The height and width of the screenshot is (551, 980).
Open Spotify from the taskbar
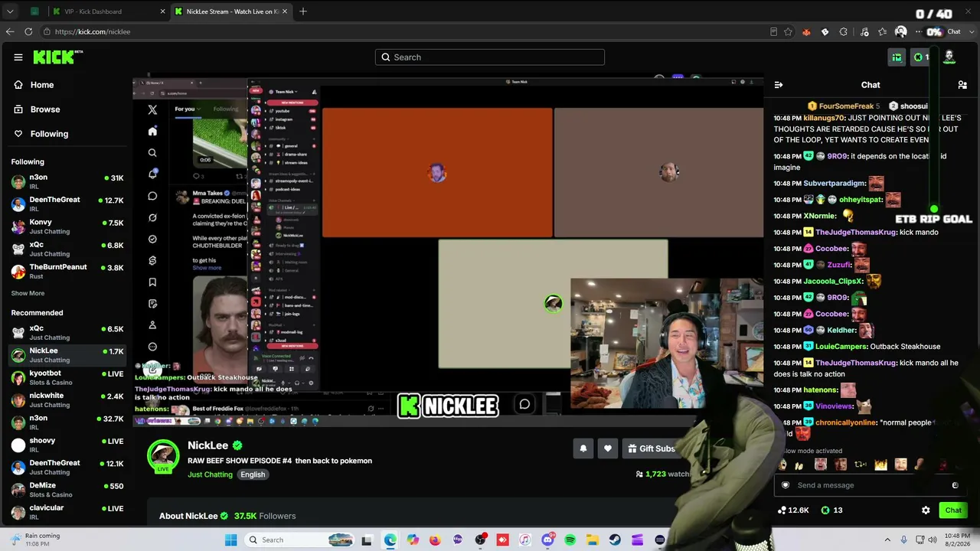tap(570, 540)
